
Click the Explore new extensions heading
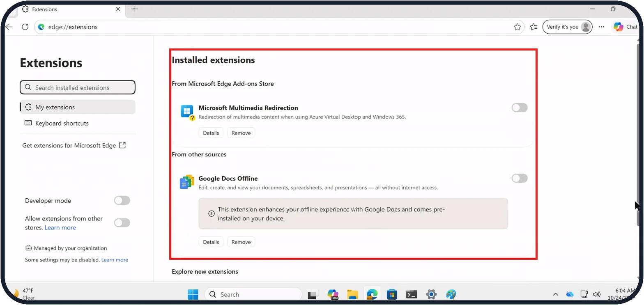click(x=205, y=272)
